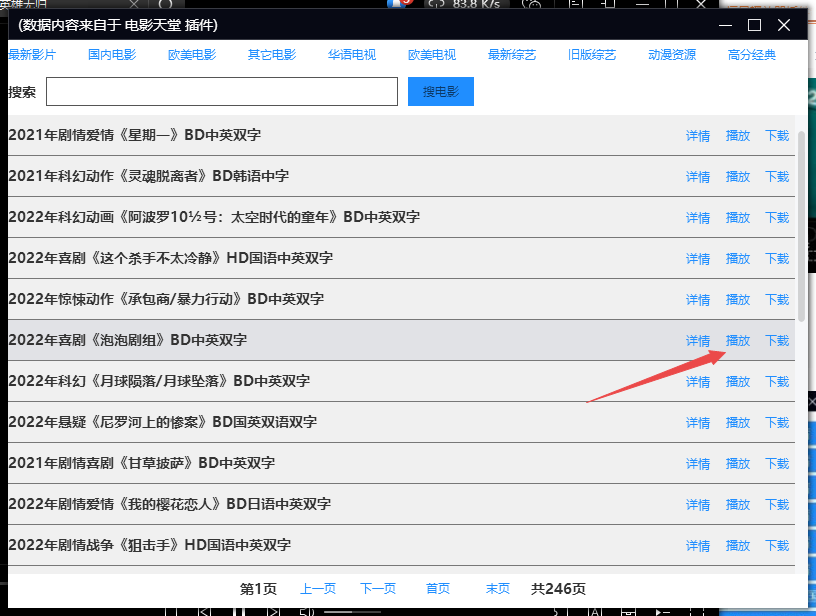The width and height of the screenshot is (816, 616).
Task: Switch to the 欧美电影 category
Action: click(x=192, y=55)
